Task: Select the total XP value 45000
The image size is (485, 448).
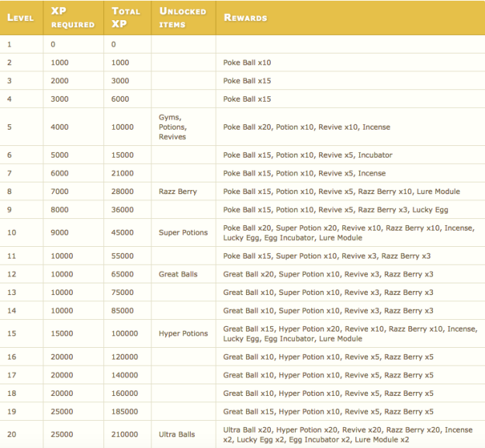Action: [122, 232]
